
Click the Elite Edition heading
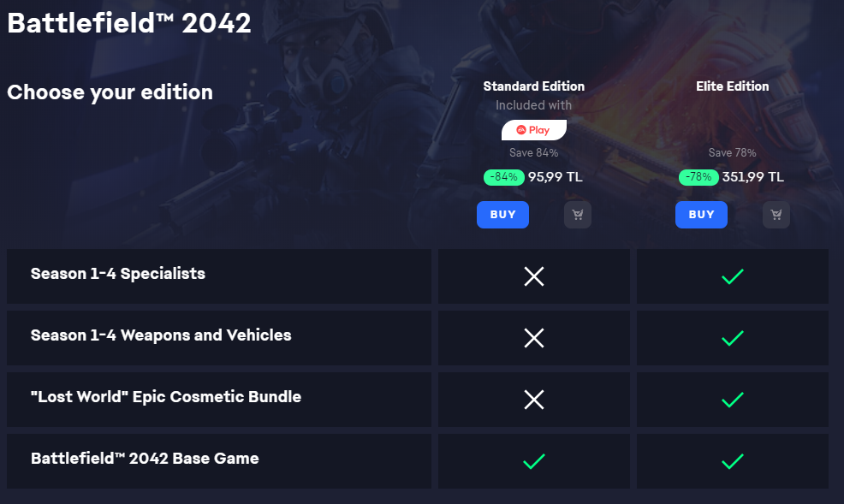coord(732,86)
